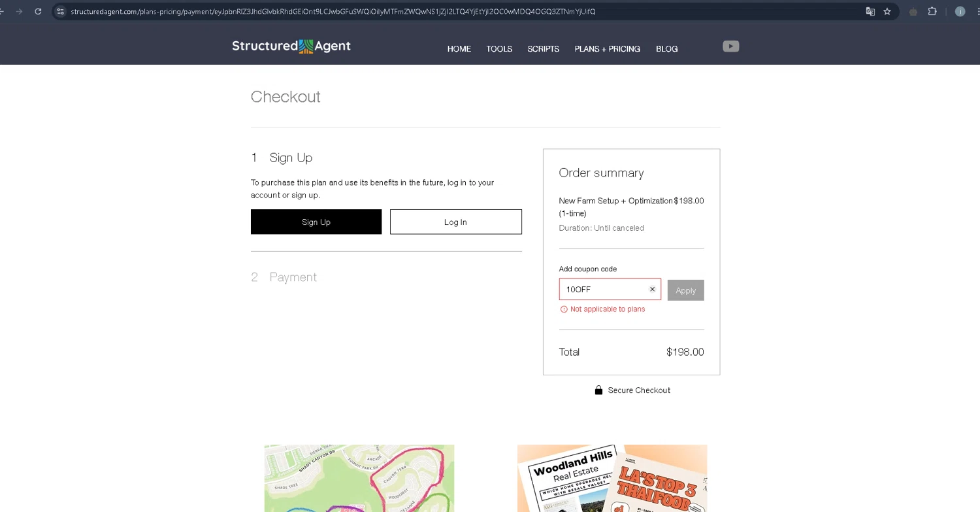980x512 pixels.
Task: Open the YouTube icon in header
Action: tap(730, 46)
